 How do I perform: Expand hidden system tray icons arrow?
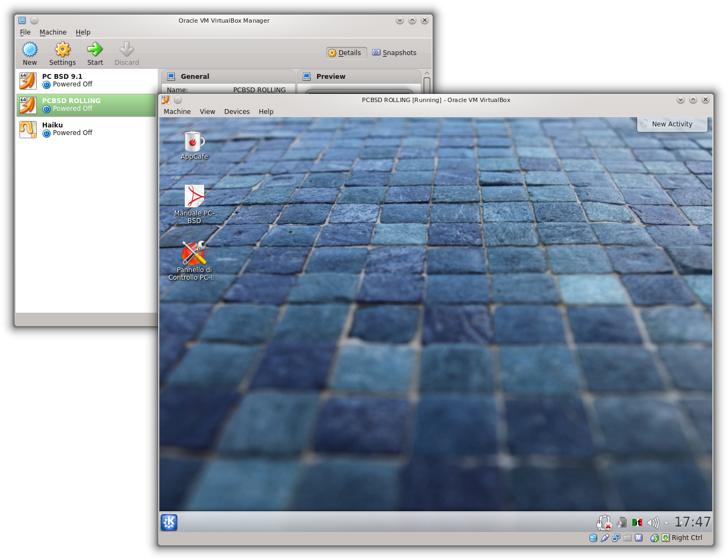(666, 523)
